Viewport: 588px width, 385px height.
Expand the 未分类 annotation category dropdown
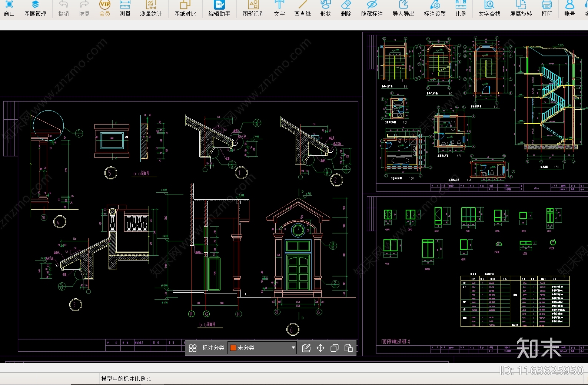click(x=262, y=348)
